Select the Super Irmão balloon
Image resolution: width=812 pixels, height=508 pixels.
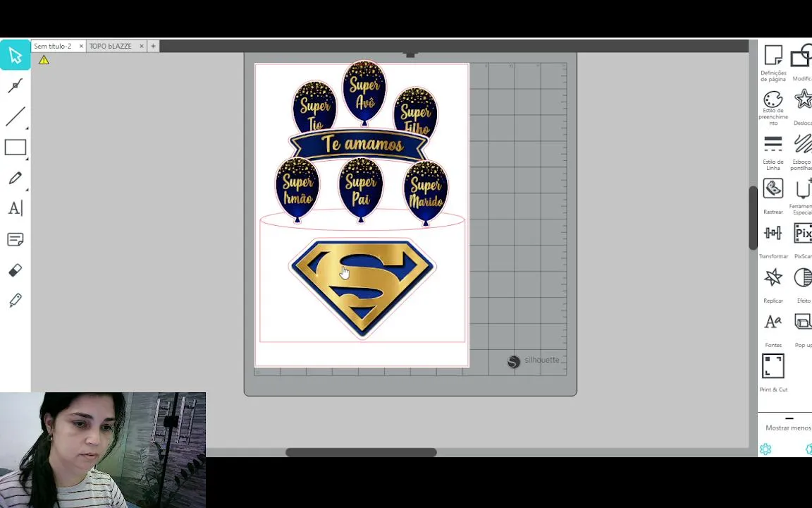click(297, 190)
